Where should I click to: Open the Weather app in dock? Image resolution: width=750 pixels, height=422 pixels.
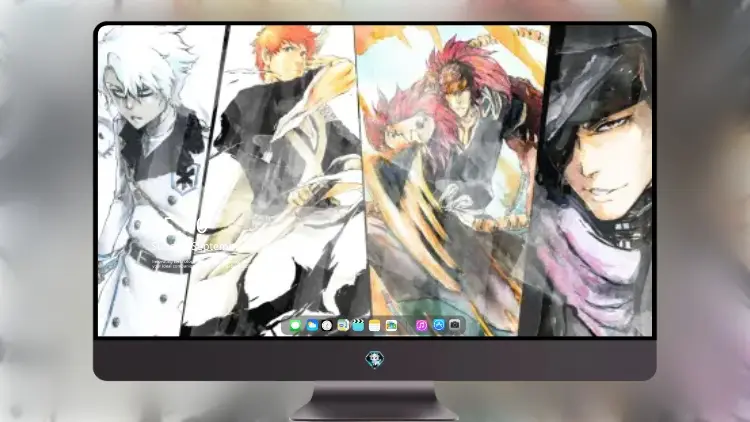click(312, 326)
